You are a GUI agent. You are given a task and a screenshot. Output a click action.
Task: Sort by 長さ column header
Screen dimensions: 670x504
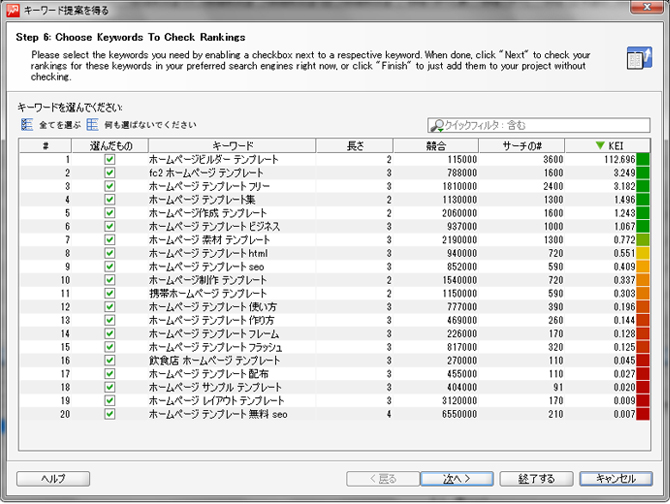[355, 146]
